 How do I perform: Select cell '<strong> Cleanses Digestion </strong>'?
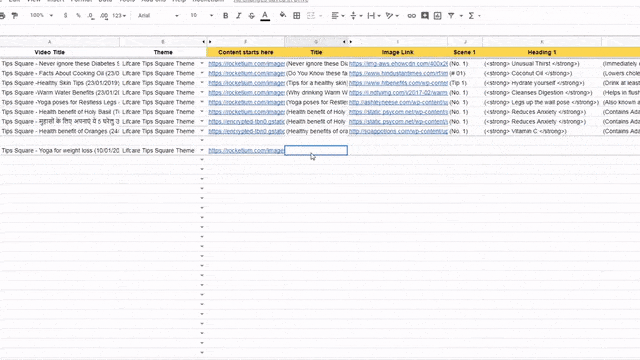542,93
